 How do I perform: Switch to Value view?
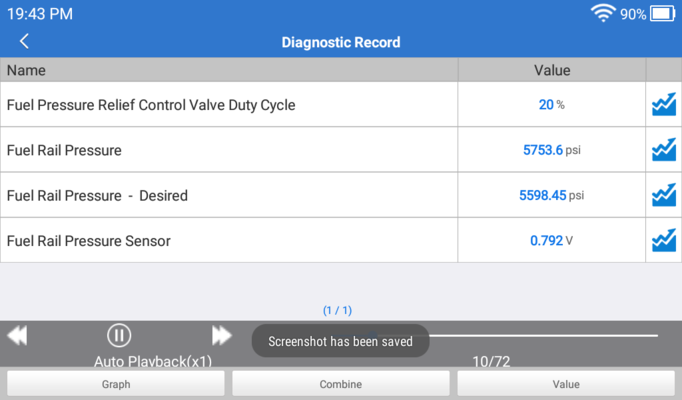566,384
